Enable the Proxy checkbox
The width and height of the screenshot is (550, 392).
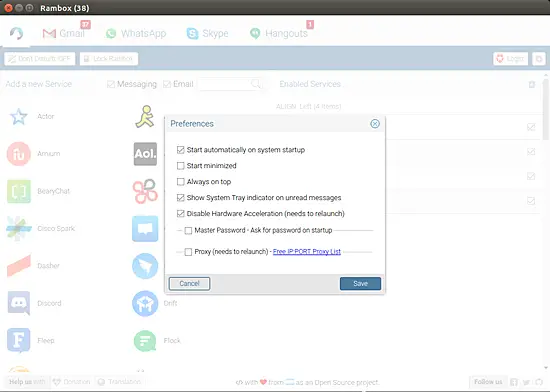pos(188,252)
